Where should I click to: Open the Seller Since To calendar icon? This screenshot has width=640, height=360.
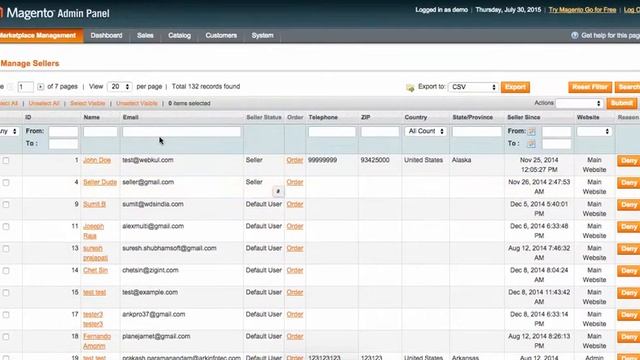coord(531,144)
